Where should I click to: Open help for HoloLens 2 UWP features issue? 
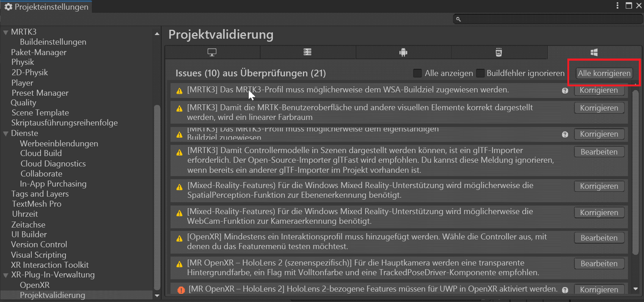(x=565, y=290)
